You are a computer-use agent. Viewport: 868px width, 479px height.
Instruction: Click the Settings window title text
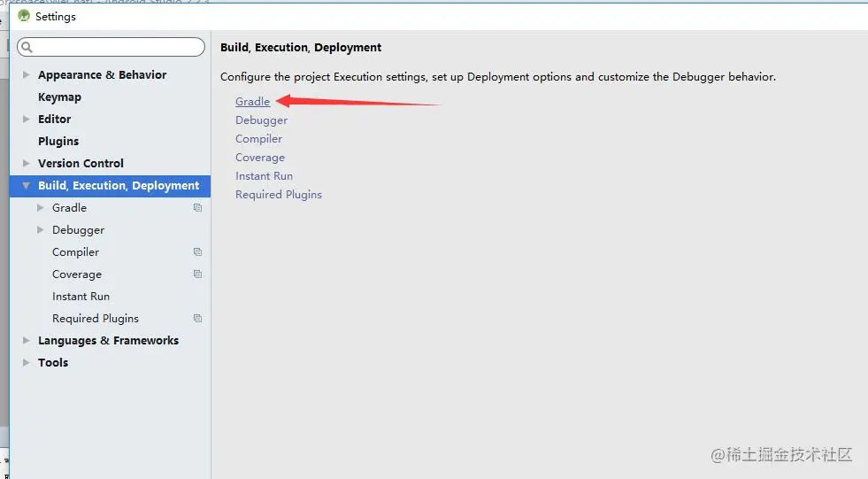[x=56, y=17]
